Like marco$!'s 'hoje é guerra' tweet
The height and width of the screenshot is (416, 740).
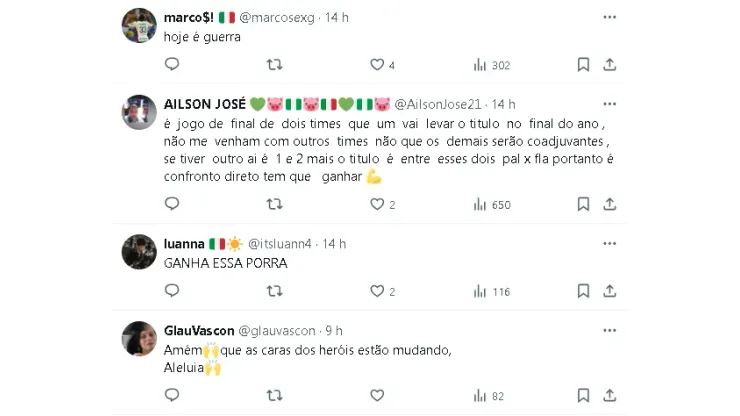point(377,65)
